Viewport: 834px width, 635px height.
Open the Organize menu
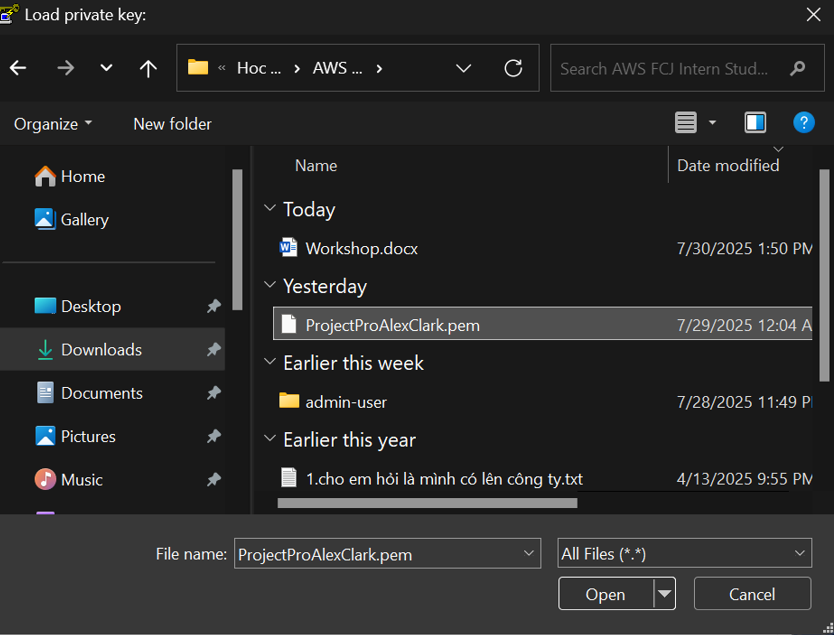[52, 124]
